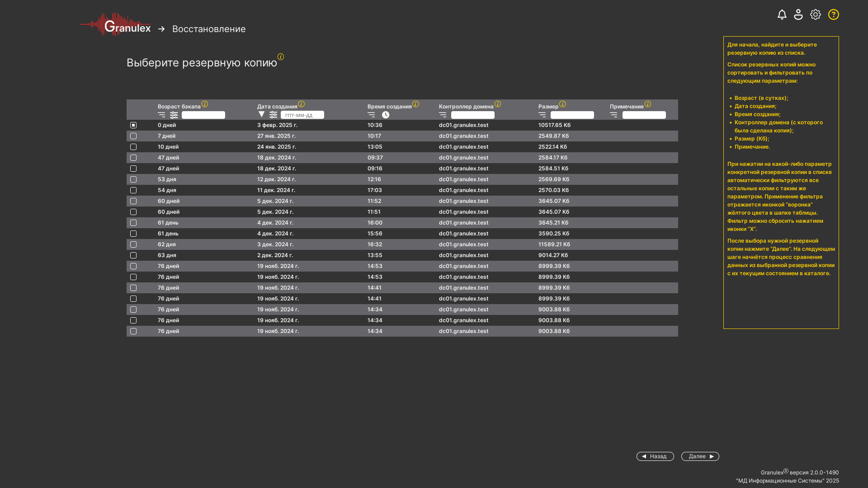Show info for 'Возраст бэкапа' column

coord(205,104)
